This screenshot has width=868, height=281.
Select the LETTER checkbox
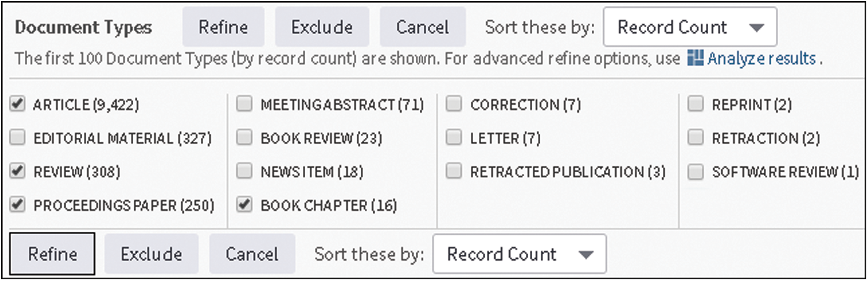[455, 138]
